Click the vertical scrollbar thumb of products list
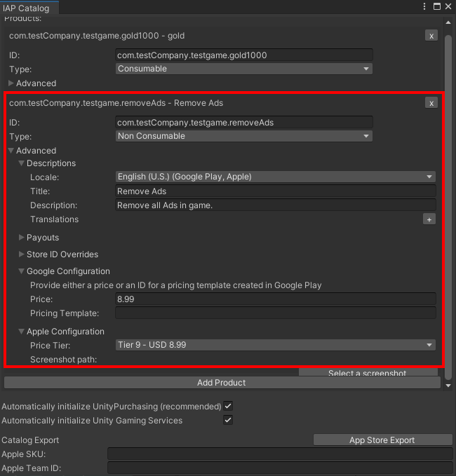 click(x=448, y=208)
